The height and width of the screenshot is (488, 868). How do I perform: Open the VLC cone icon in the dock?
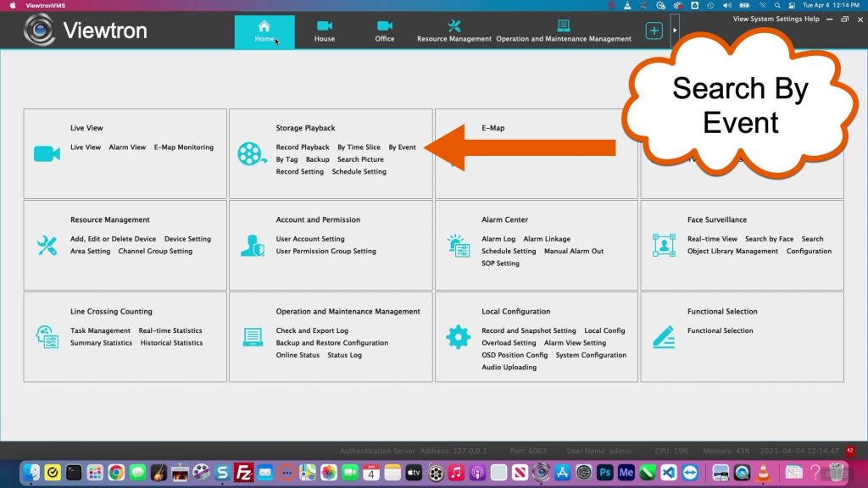(764, 473)
